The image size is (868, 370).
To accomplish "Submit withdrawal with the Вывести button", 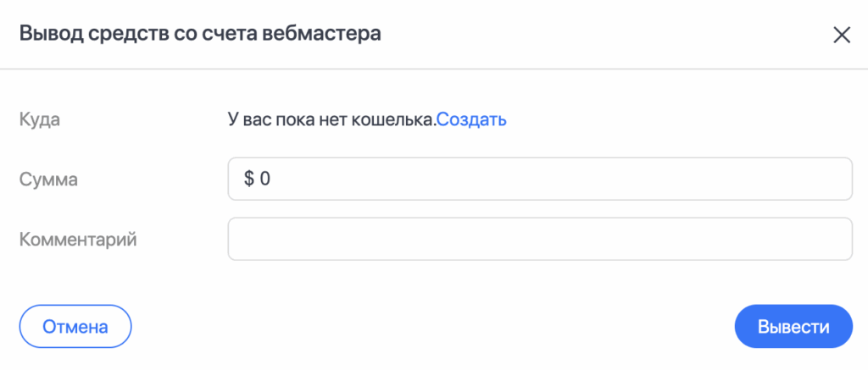I will pos(793,326).
